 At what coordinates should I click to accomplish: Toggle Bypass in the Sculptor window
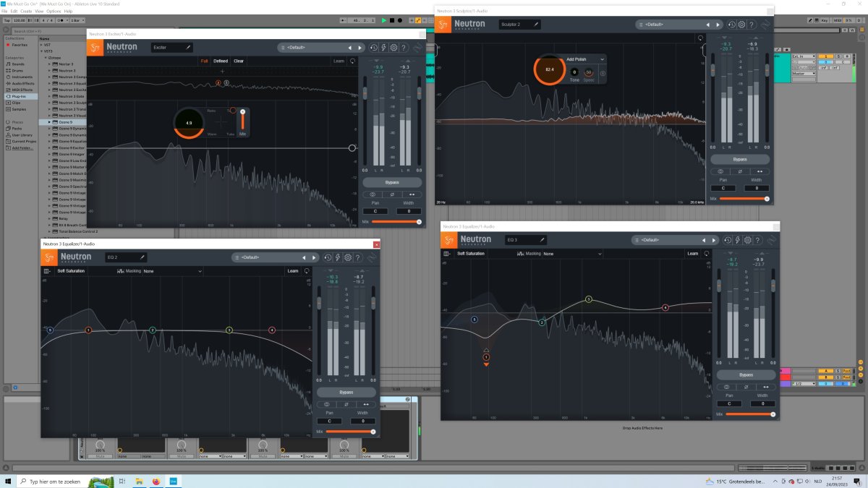coord(739,159)
